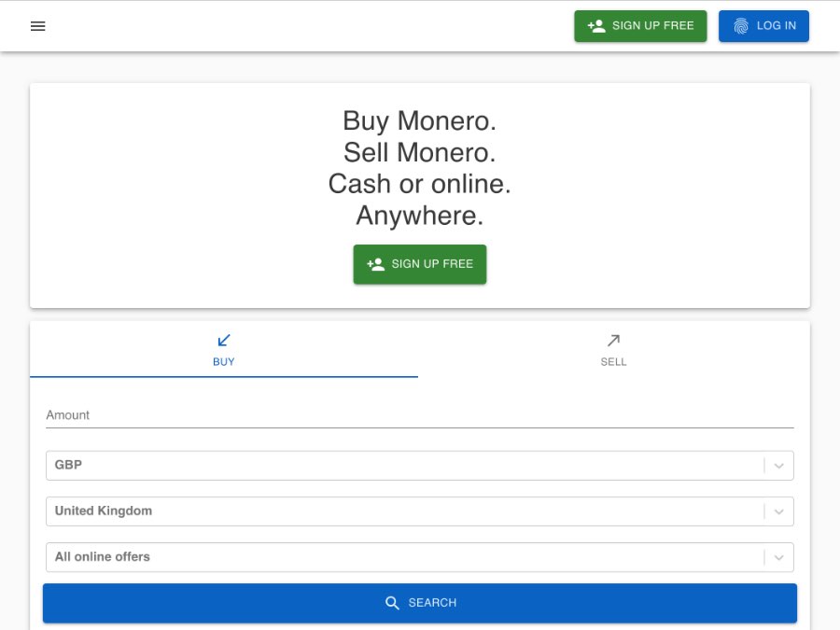Click the inward arrow icon above BUY

click(x=224, y=340)
